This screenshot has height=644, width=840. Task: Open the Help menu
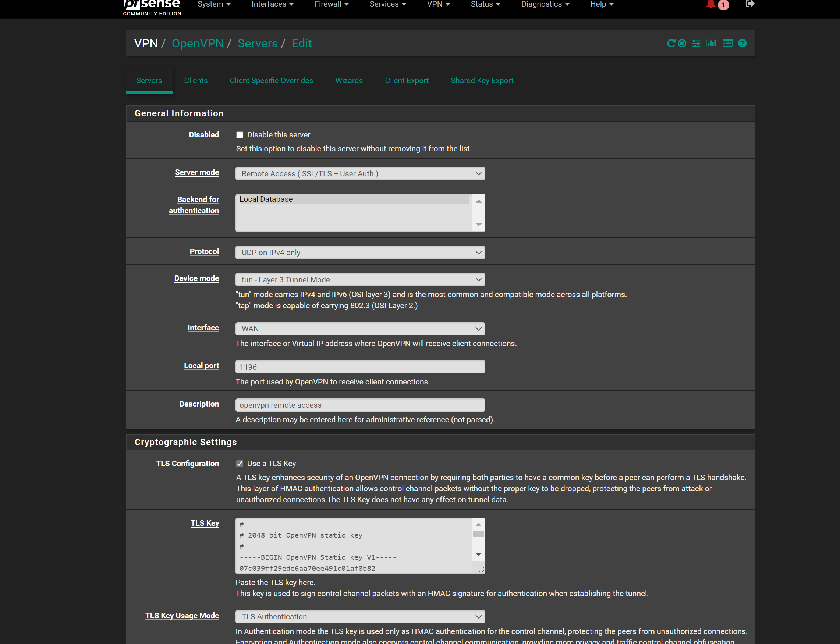click(x=602, y=4)
